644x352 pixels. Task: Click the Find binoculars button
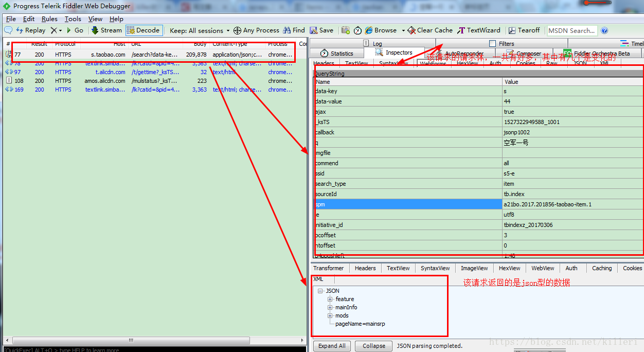tap(294, 30)
